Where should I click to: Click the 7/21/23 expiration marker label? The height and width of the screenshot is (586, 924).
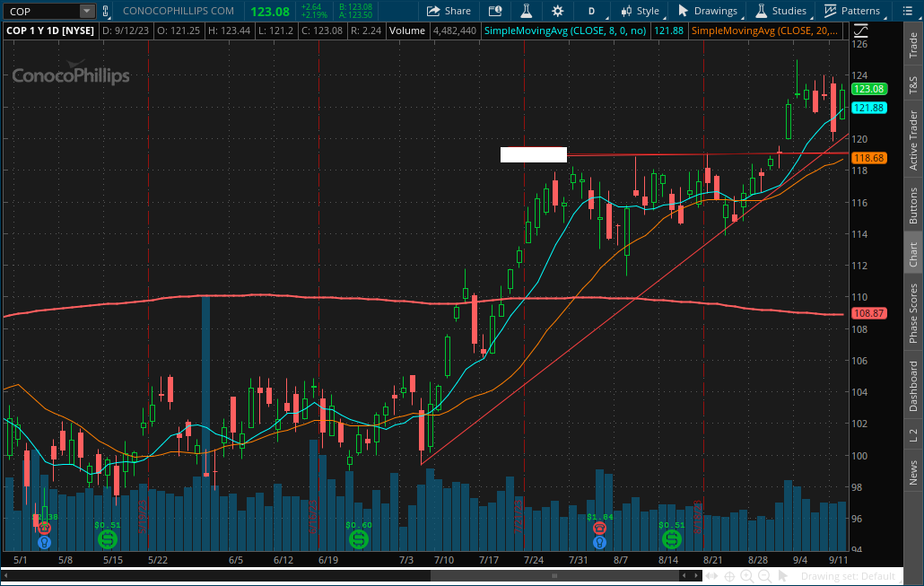(519, 516)
